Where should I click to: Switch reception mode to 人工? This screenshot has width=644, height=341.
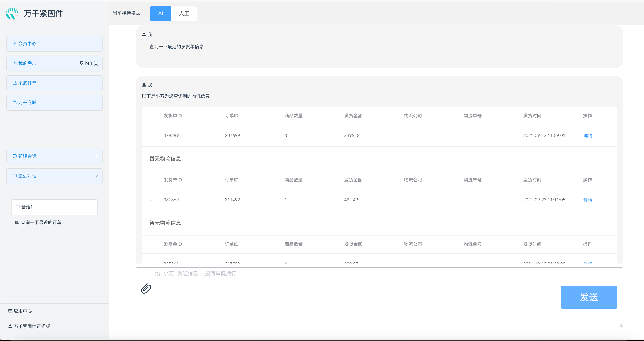point(184,13)
